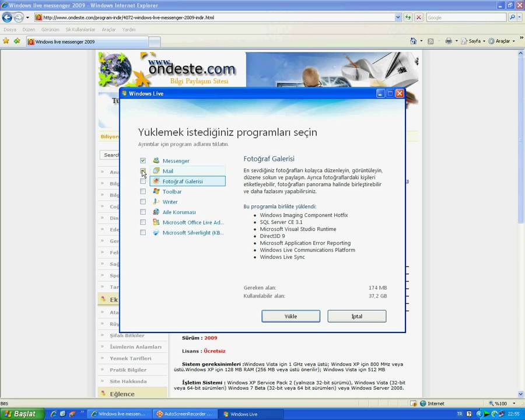Open the Yardım menu

tap(128, 30)
